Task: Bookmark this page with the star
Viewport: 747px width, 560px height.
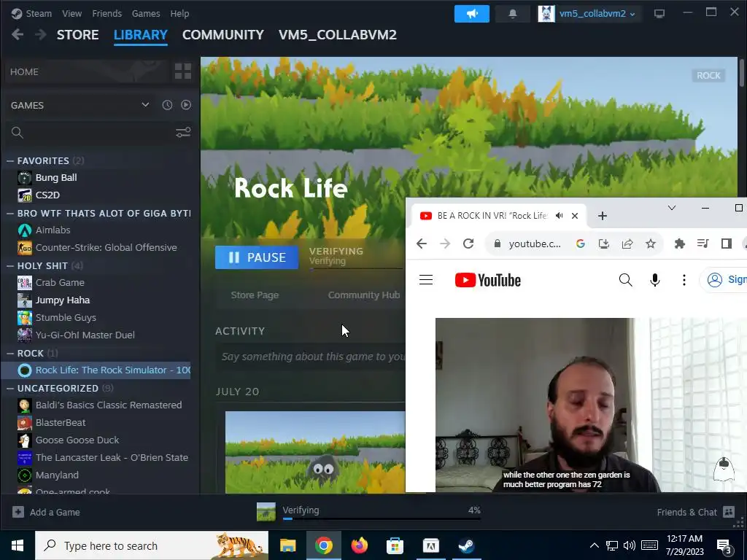Action: (x=650, y=244)
